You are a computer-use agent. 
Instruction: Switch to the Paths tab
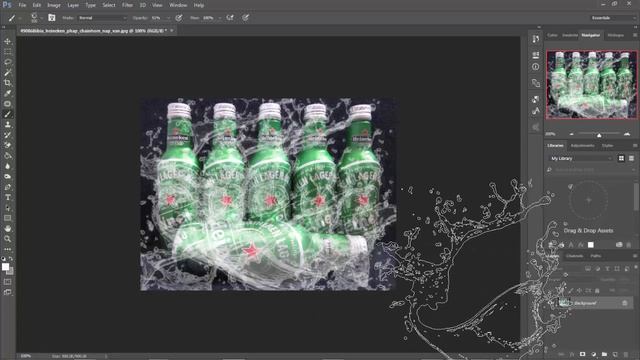click(x=596, y=256)
